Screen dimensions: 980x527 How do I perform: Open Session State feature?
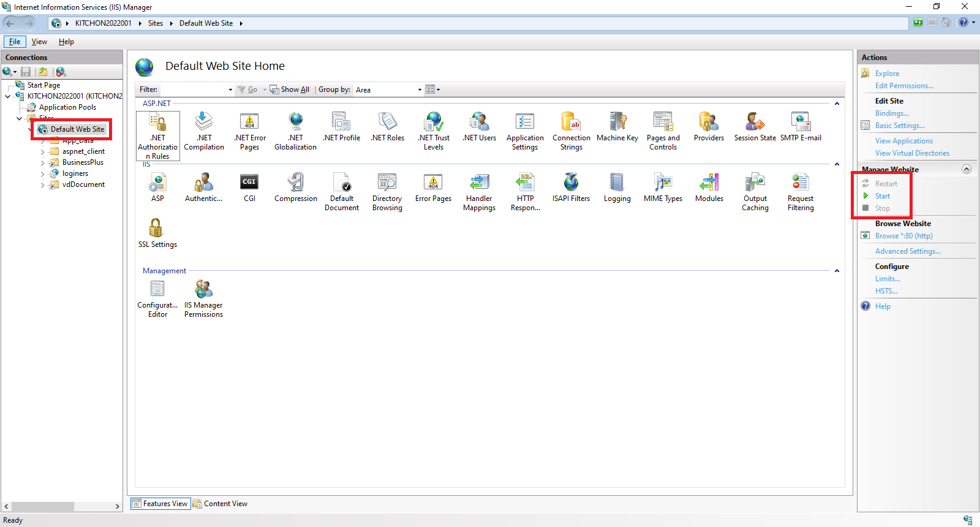(x=755, y=127)
